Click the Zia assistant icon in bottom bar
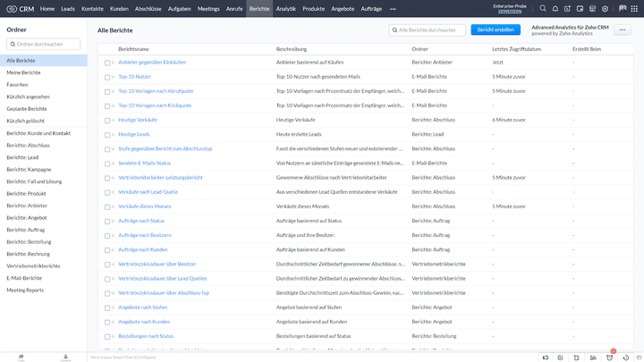 click(593, 358)
